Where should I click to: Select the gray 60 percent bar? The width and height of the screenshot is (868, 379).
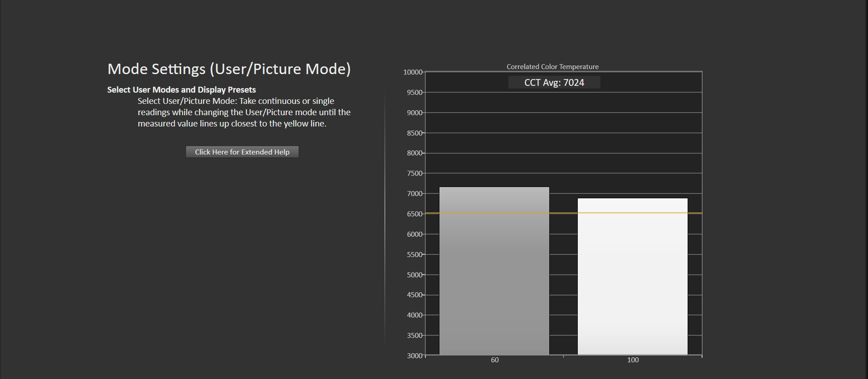click(x=494, y=271)
